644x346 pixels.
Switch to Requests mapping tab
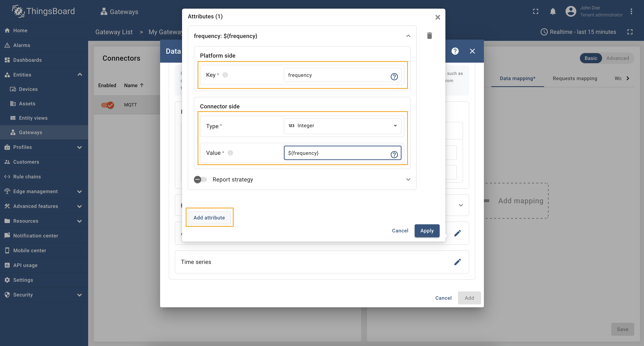(x=575, y=78)
